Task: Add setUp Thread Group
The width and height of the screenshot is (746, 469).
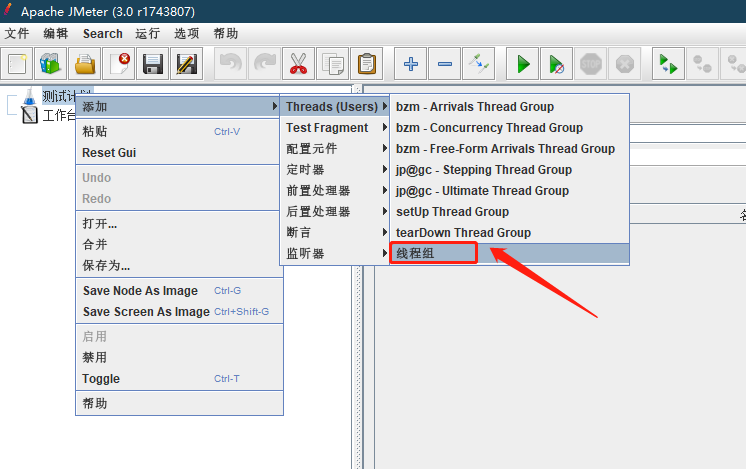Action: point(510,211)
